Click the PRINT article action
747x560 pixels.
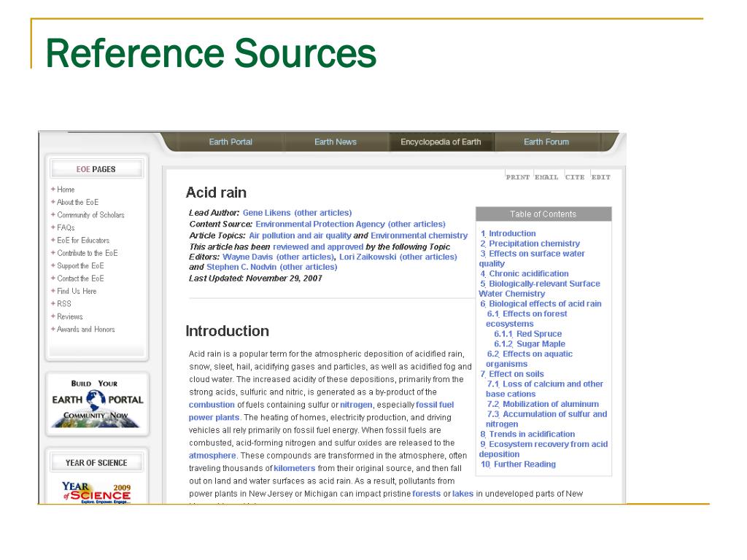click(x=518, y=177)
